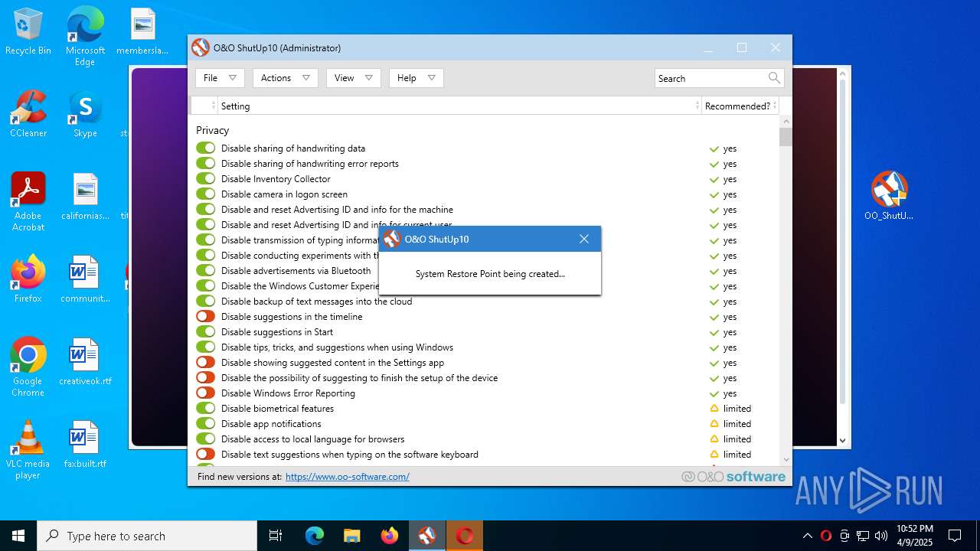
Task: Click the ShutUp10 vertical scrollbar thumb
Action: pyautogui.click(x=786, y=136)
